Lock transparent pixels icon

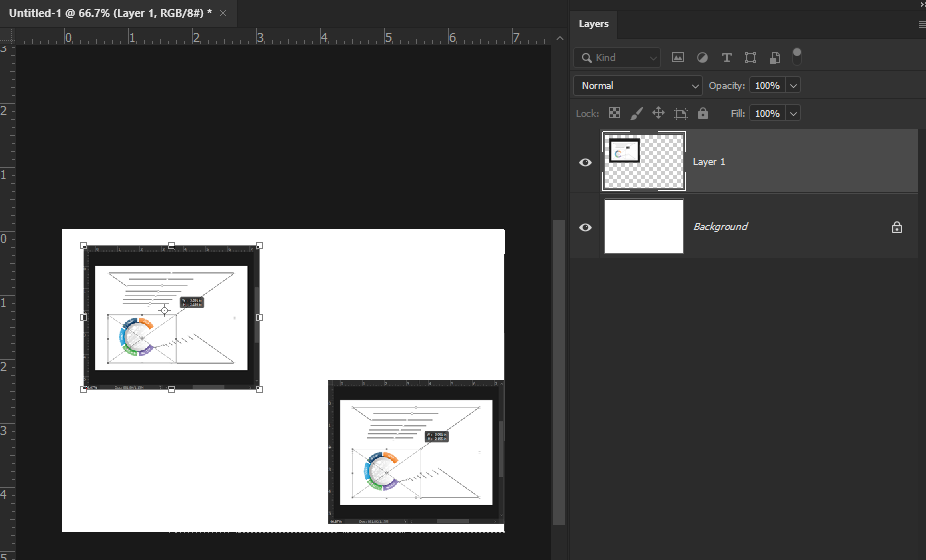pyautogui.click(x=614, y=114)
